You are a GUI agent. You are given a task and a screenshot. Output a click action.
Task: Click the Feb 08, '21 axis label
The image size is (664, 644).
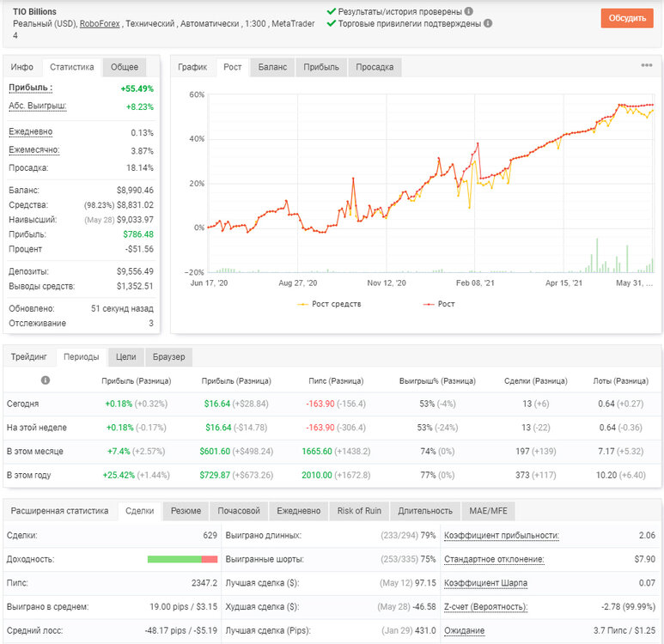click(x=475, y=283)
